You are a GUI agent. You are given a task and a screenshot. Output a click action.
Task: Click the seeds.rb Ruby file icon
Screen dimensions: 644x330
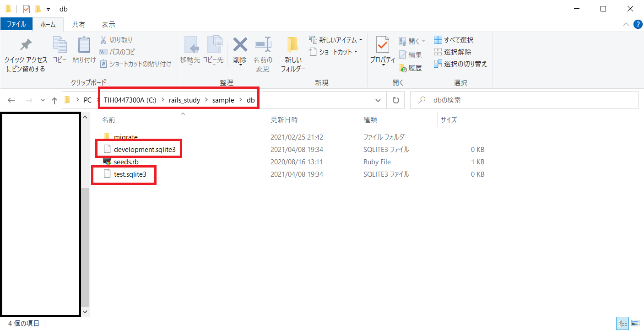pos(107,162)
